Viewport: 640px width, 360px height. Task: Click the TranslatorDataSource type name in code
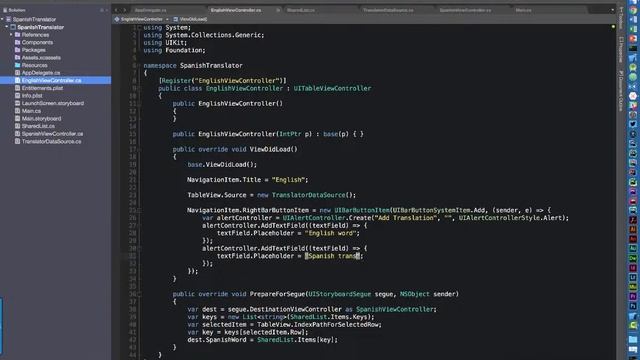308,195
